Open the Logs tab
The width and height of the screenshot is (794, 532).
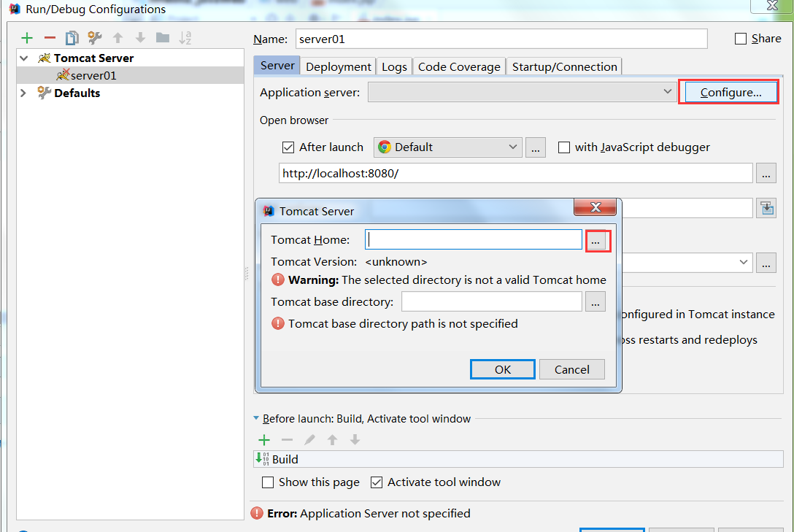pyautogui.click(x=395, y=67)
